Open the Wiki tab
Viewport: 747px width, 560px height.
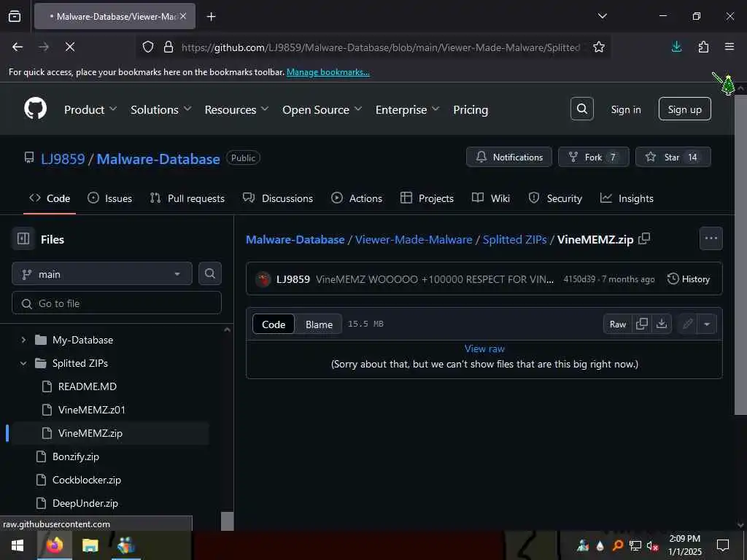click(491, 198)
